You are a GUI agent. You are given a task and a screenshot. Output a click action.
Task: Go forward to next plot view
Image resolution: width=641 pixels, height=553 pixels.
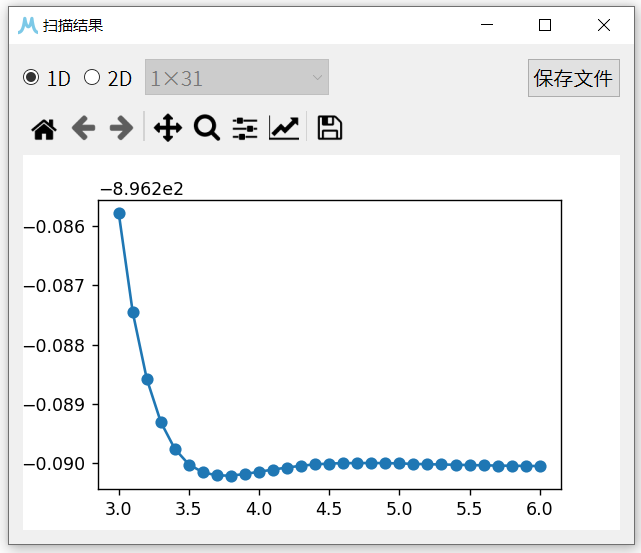pyautogui.click(x=121, y=128)
